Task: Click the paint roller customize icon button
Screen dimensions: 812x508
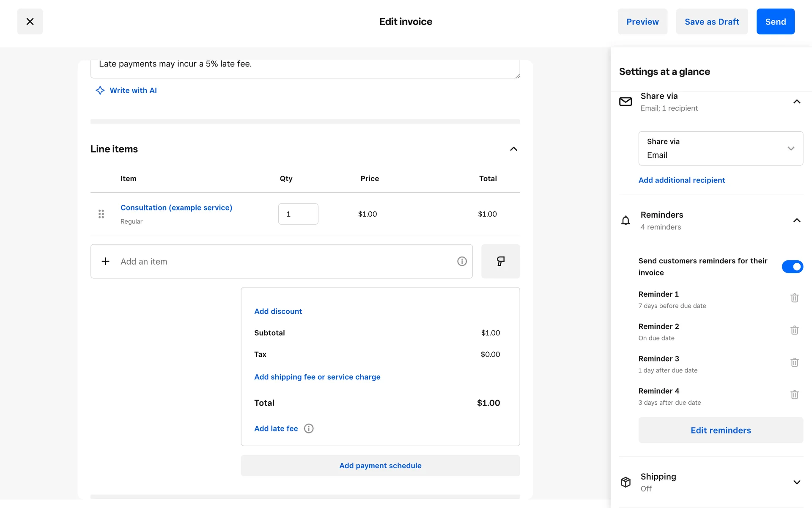Action: tap(500, 261)
